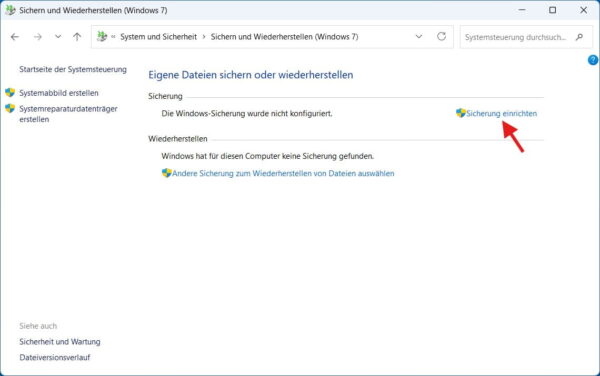Click the Siehe auch label
The width and height of the screenshot is (600, 376).
tap(38, 326)
